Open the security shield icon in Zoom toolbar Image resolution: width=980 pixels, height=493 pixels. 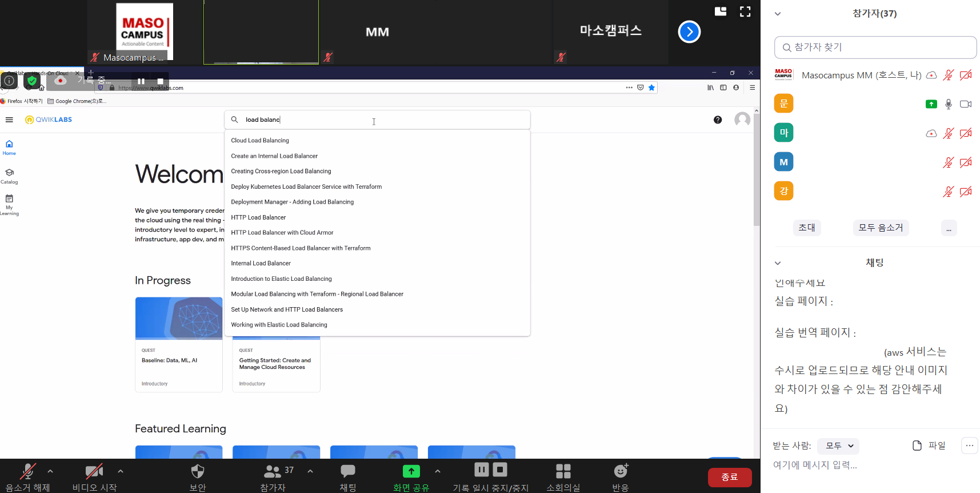tap(197, 472)
